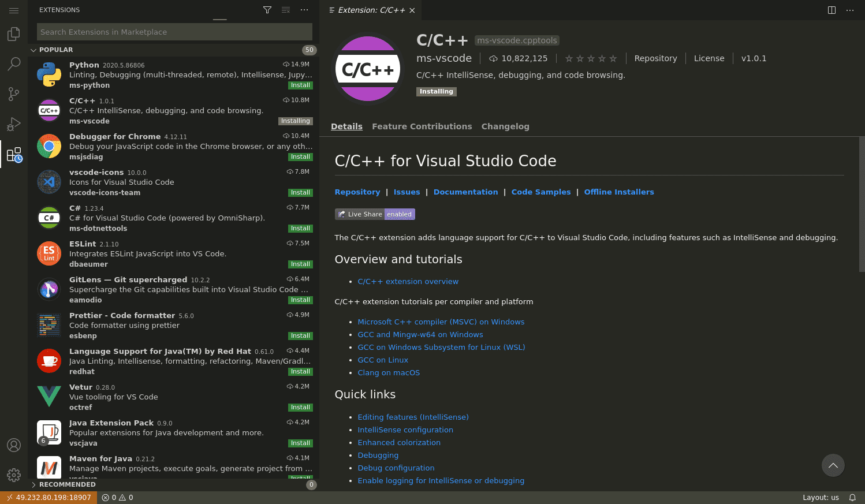This screenshot has width=865, height=504.
Task: Click the large C/C++ extension logo
Action: point(368,69)
